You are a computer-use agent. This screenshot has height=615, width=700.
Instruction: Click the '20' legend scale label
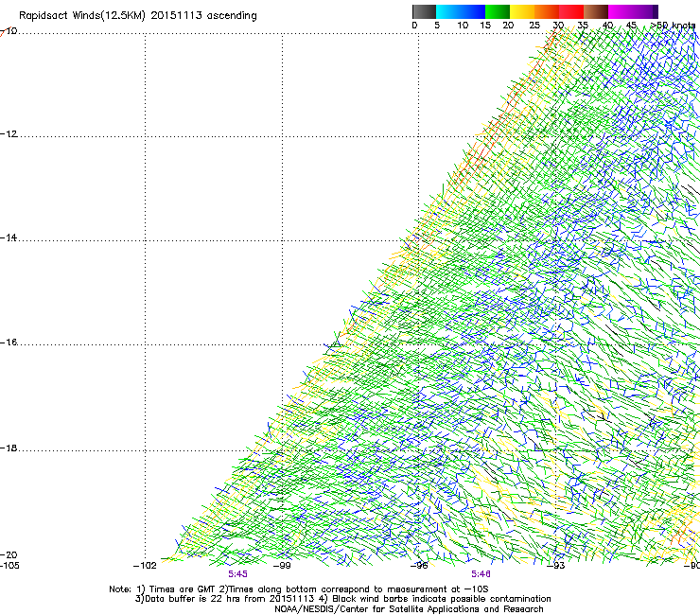tap(508, 26)
